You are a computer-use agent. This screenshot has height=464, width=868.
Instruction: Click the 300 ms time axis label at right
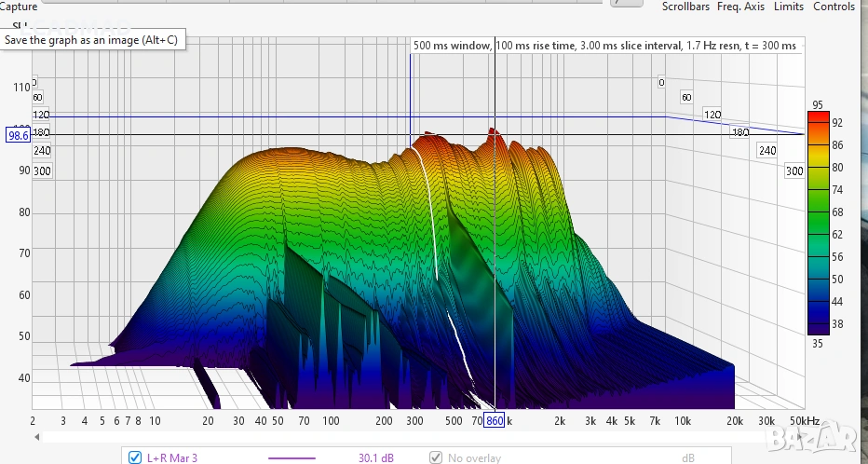793,171
